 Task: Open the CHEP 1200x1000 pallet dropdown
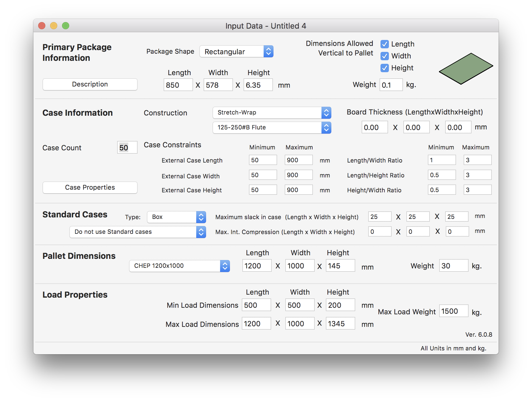point(180,266)
